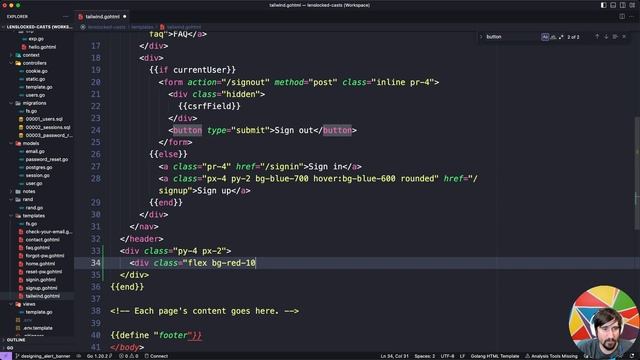Image resolution: width=640 pixels, height=360 pixels.
Task: Toggle primary sidebar visibility layout icon
Action: coord(603,5)
